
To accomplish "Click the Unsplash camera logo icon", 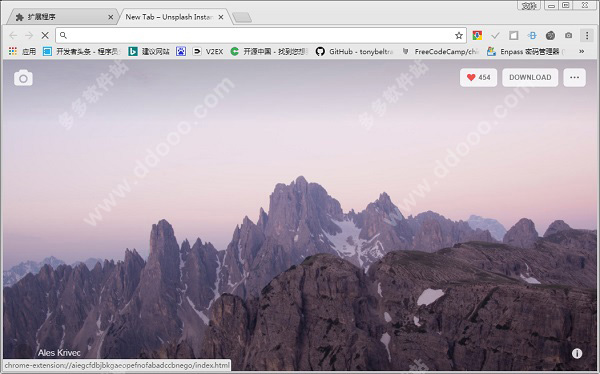I will (x=23, y=78).
